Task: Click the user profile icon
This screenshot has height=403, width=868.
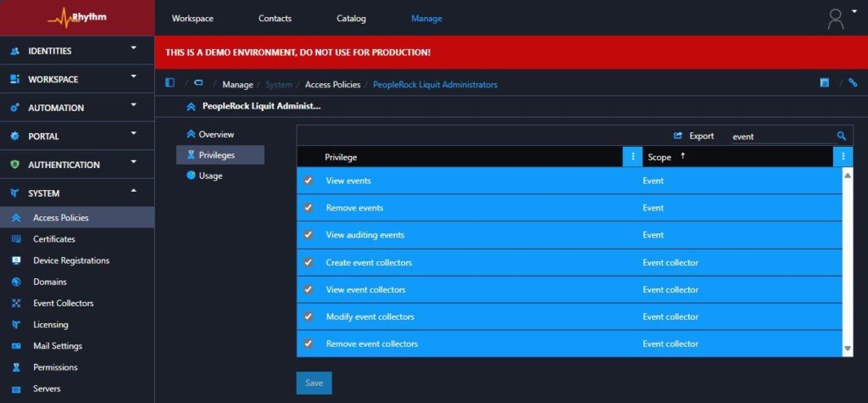Action: 836,19
